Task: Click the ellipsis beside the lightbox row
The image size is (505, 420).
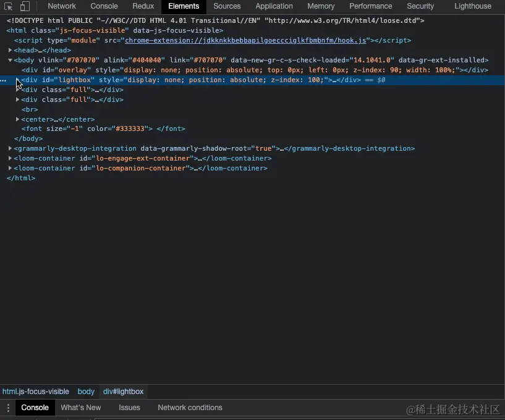Action: click(x=3, y=80)
